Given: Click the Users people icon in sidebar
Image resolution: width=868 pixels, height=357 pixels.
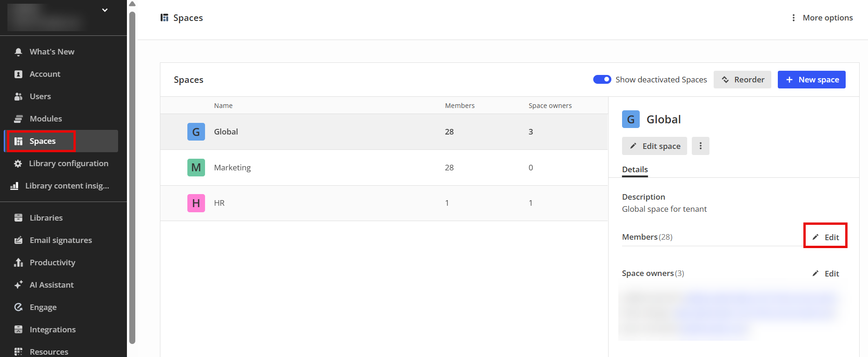Looking at the screenshot, I should pos(19,96).
